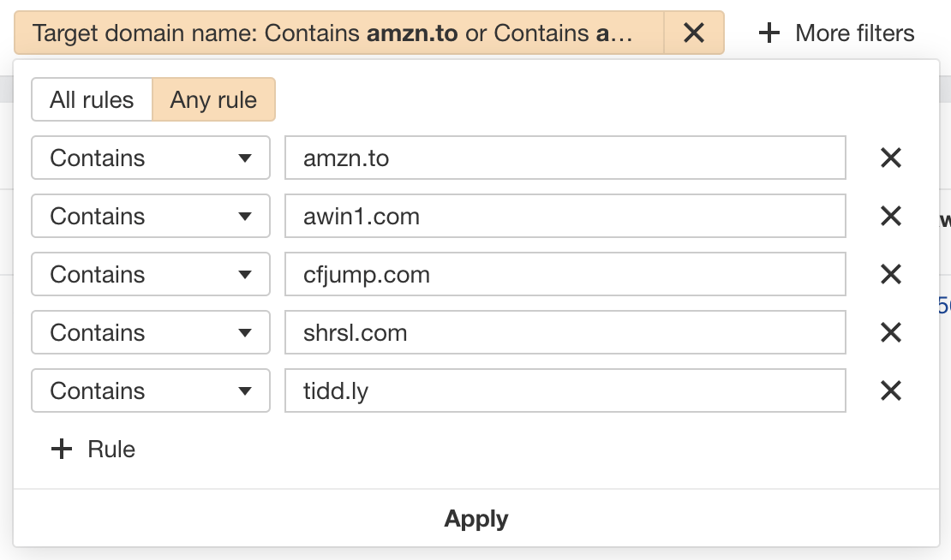Click inside the amzn.to text field

565,158
